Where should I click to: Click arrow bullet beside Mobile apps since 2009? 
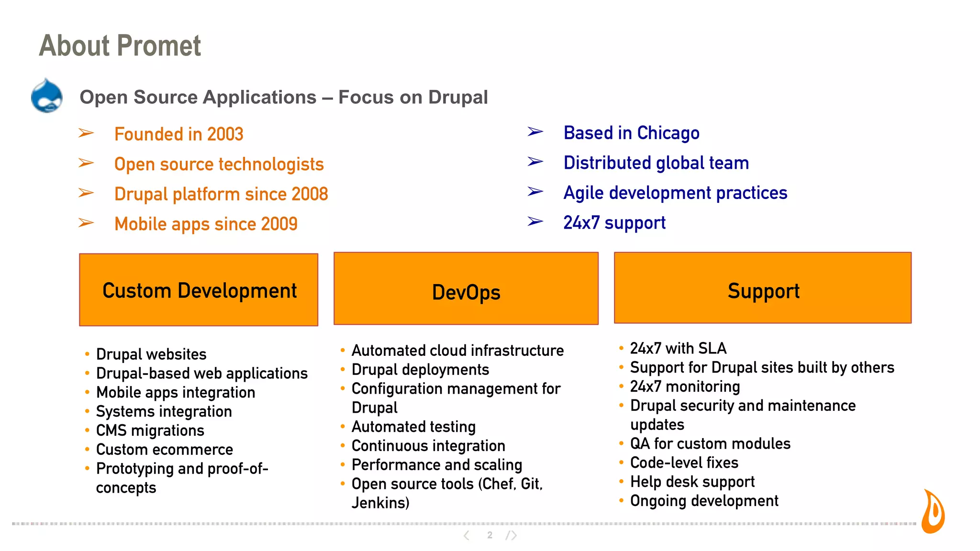[86, 223]
